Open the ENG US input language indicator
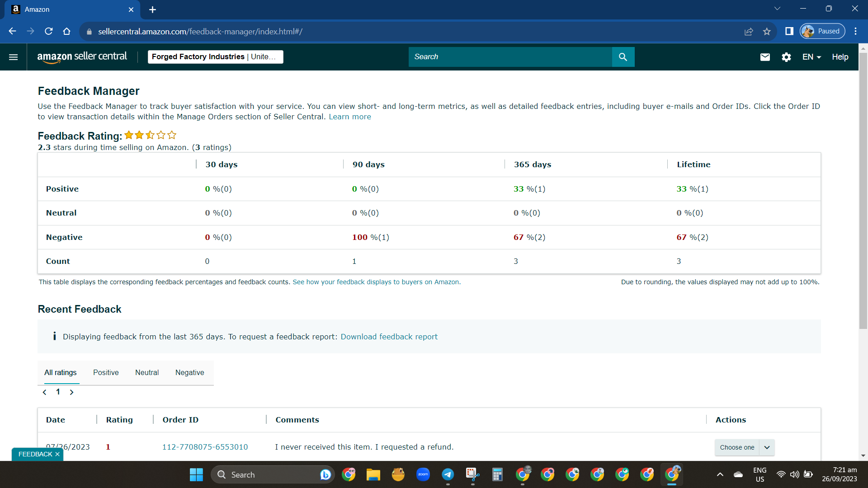 click(759, 474)
